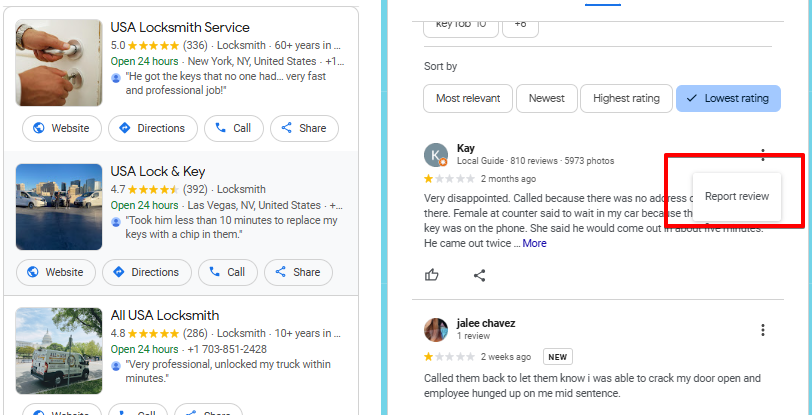Screen dimensions: 812x415
Task: Select the Lowest rating sort option
Action: [728, 98]
